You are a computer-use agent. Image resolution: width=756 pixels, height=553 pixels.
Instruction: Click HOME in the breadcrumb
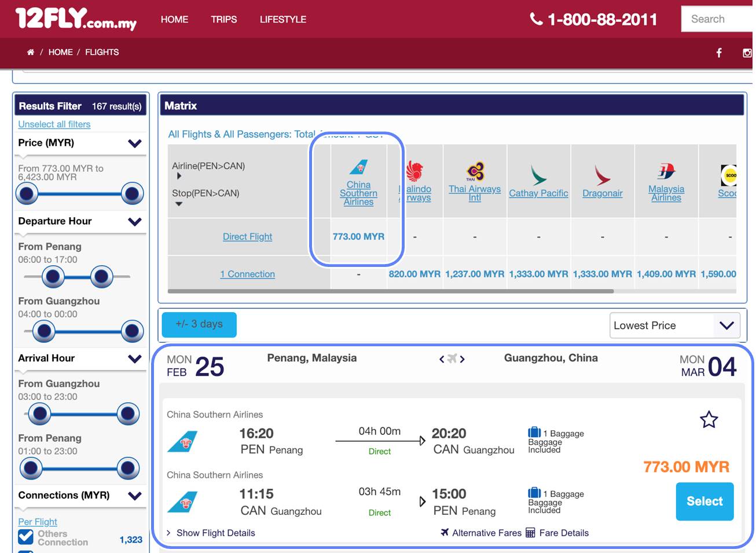[61, 52]
